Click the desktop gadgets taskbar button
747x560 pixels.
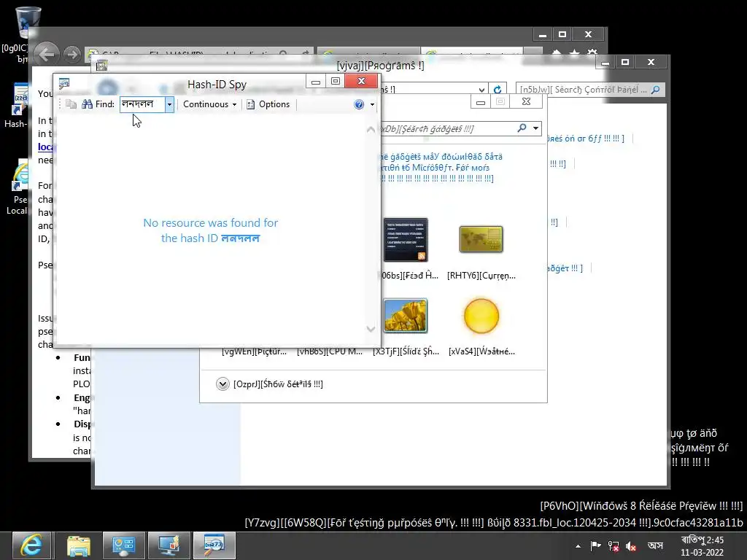click(169, 545)
